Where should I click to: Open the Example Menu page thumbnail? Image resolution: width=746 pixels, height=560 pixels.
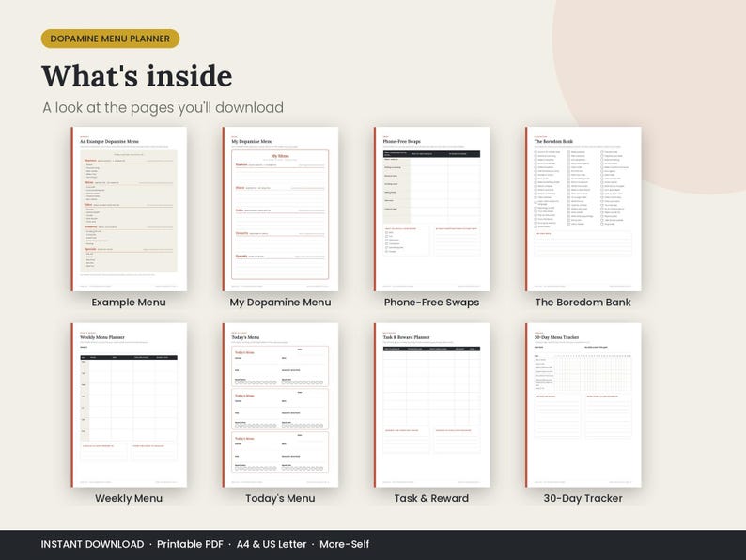point(129,209)
